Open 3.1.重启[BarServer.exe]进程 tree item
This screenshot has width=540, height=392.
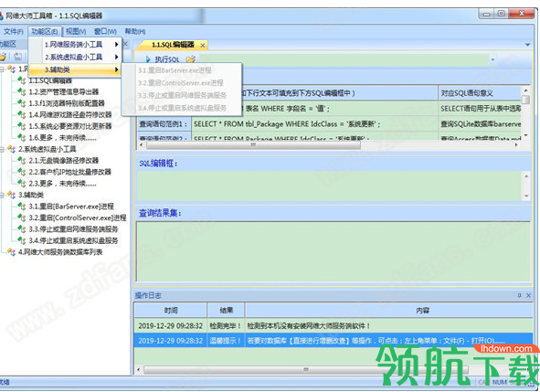click(x=71, y=207)
